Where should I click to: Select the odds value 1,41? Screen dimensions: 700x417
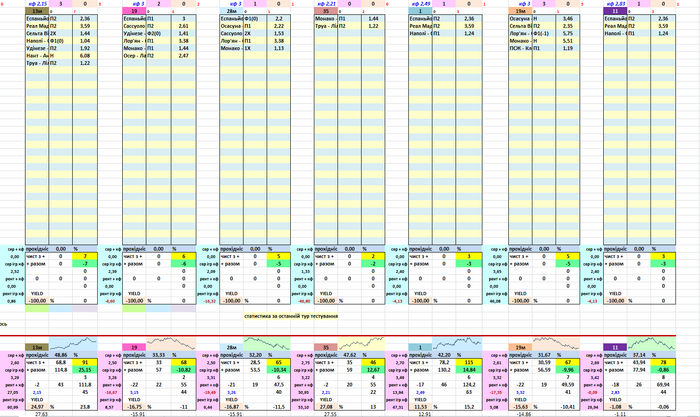click(183, 33)
